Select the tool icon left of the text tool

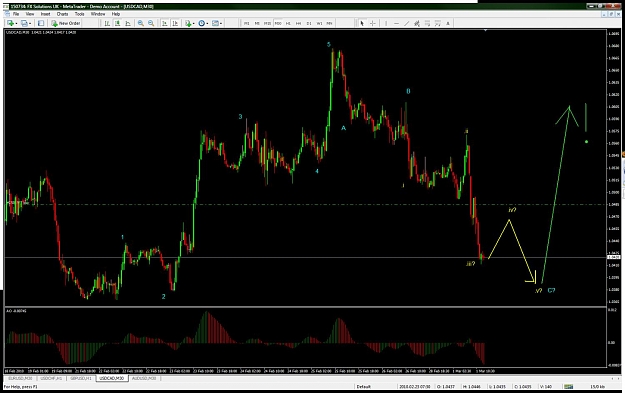tap(438, 24)
